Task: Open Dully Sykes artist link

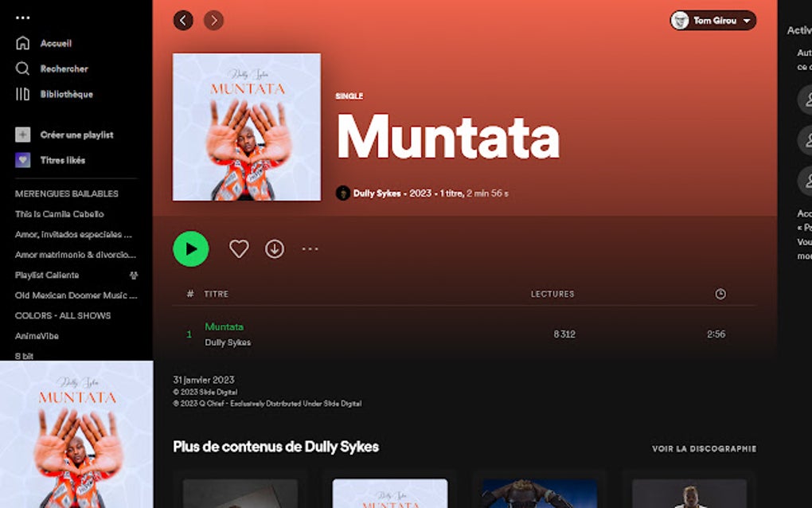Action: coord(377,193)
